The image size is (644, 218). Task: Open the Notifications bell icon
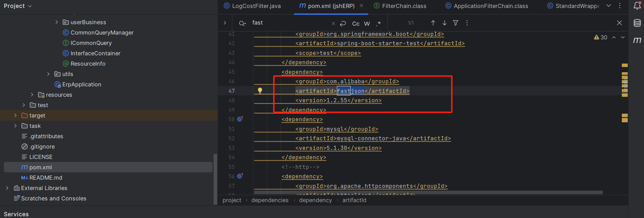(637, 6)
